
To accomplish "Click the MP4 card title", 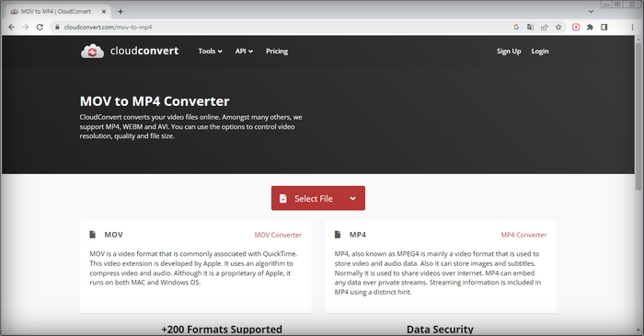I will click(358, 235).
